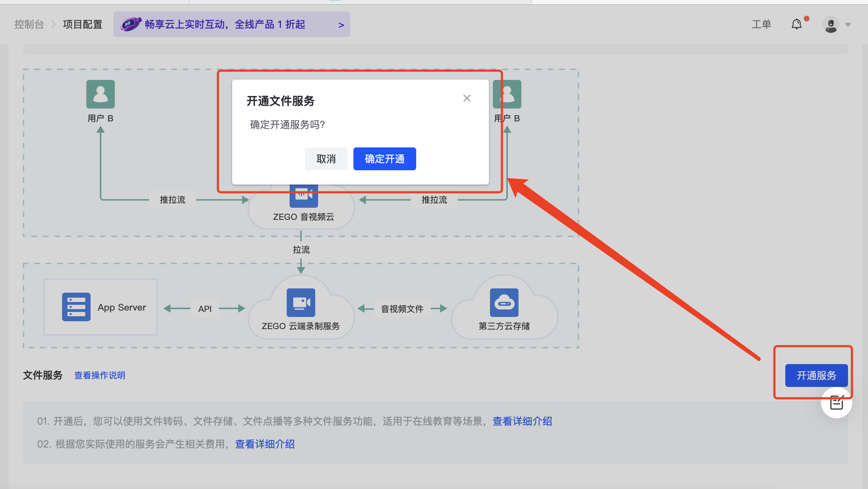Click the 第三方云存储 cloud storage icon
This screenshot has height=489, width=868.
pos(504,302)
